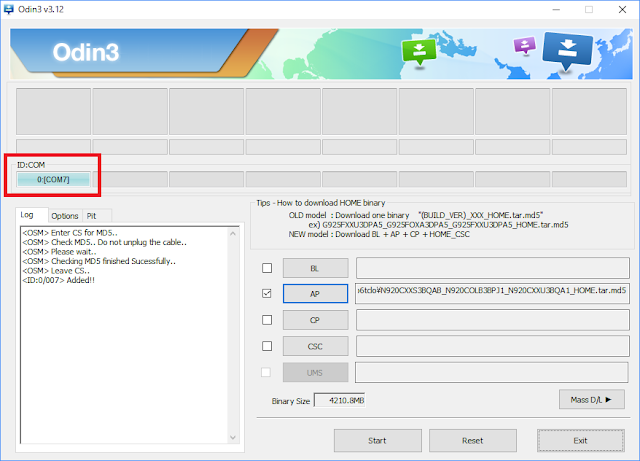Close the Odin3 window
640x461 pixels.
622,9
